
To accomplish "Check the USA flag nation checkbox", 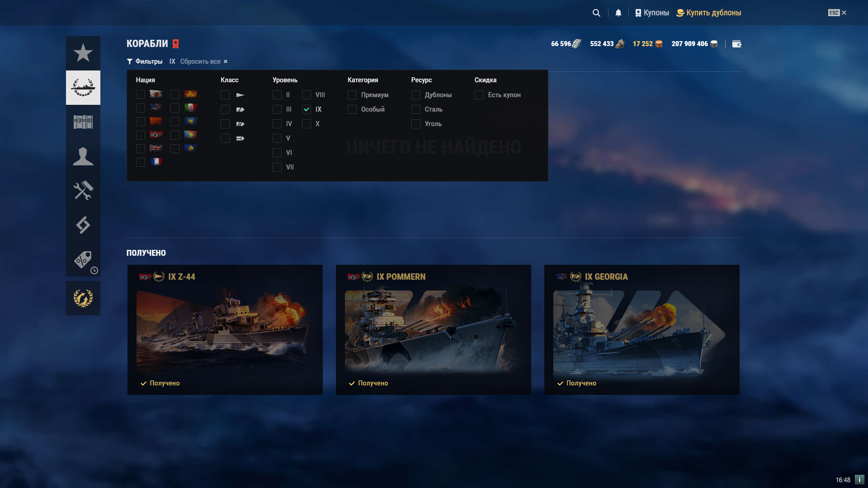I will [x=141, y=108].
